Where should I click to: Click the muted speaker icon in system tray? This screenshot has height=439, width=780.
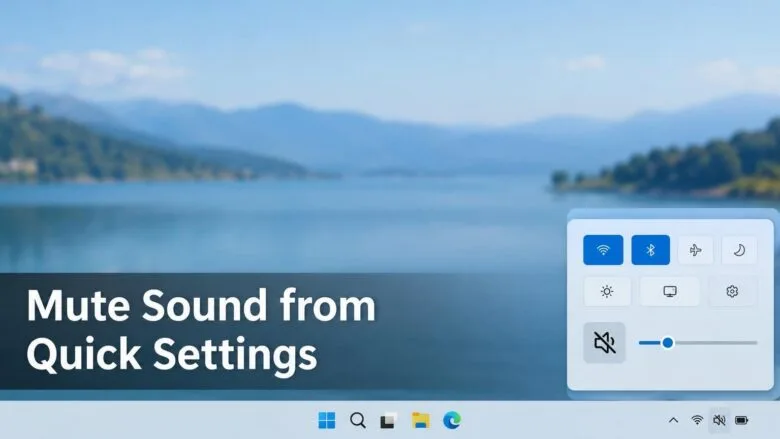point(719,421)
